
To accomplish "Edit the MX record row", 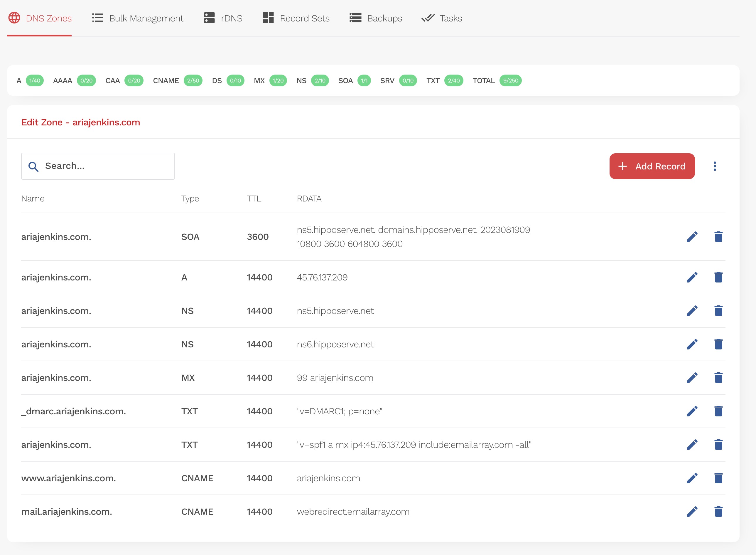I will click(x=692, y=378).
